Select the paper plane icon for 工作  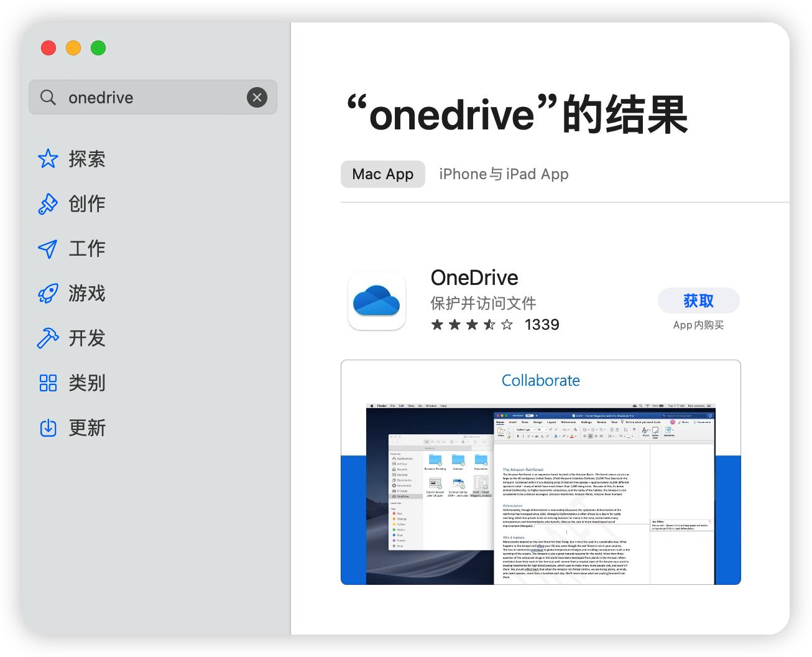coord(48,248)
